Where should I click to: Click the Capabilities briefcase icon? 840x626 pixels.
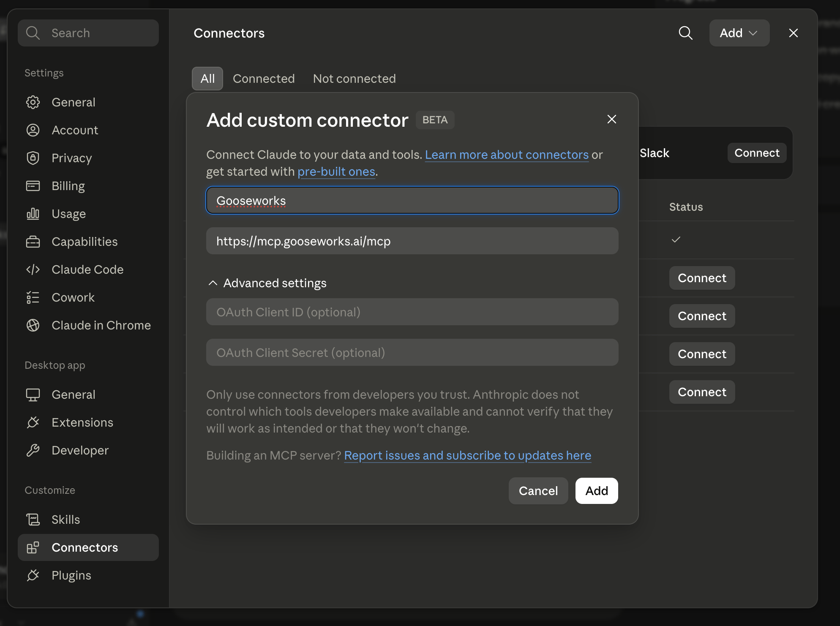pyautogui.click(x=33, y=242)
